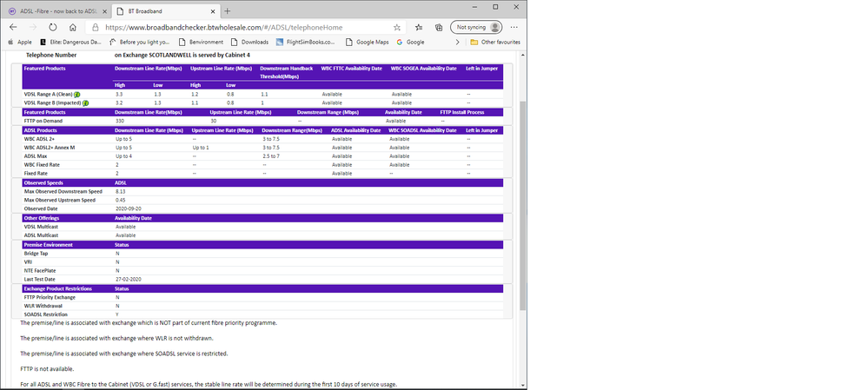Click the browser Back arrow

pos(13,27)
